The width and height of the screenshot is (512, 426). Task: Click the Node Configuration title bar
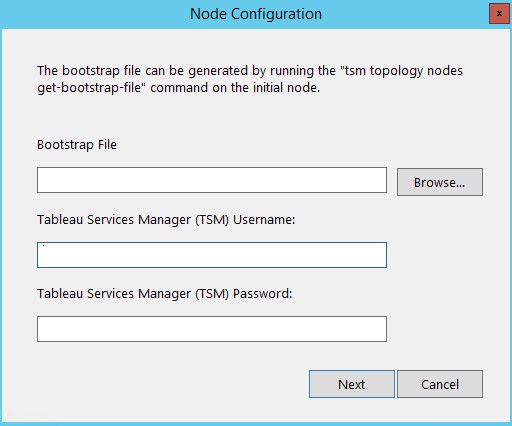[256, 14]
